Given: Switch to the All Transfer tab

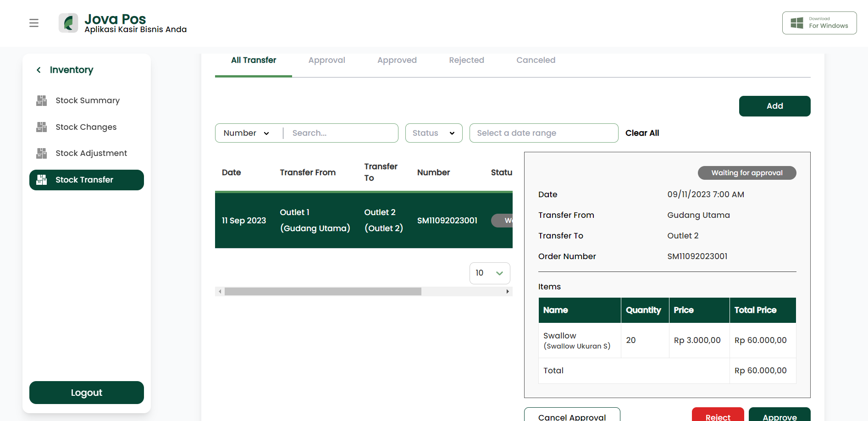Looking at the screenshot, I should coord(254,61).
